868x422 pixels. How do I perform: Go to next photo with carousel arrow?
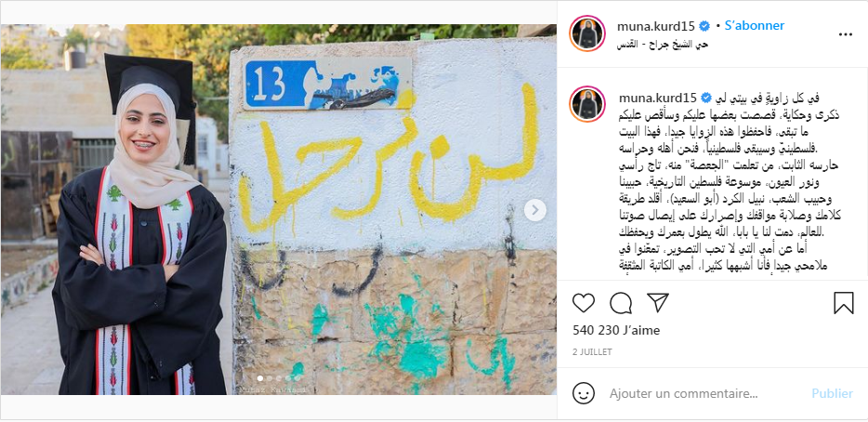[534, 210]
